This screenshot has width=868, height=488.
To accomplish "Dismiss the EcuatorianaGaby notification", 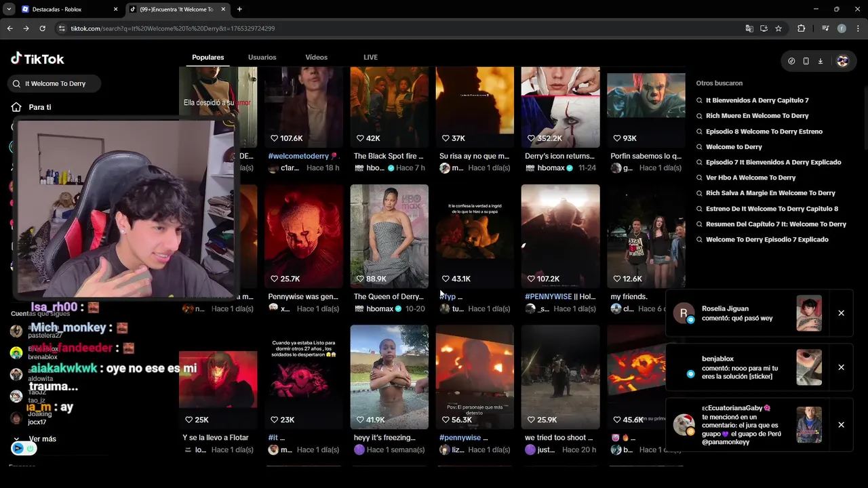I will (841, 425).
